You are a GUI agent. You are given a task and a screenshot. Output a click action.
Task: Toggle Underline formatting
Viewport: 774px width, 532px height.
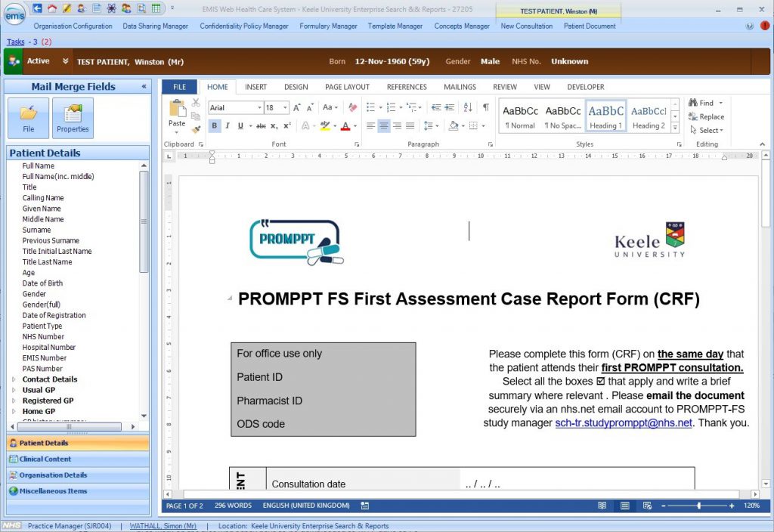(x=240, y=126)
